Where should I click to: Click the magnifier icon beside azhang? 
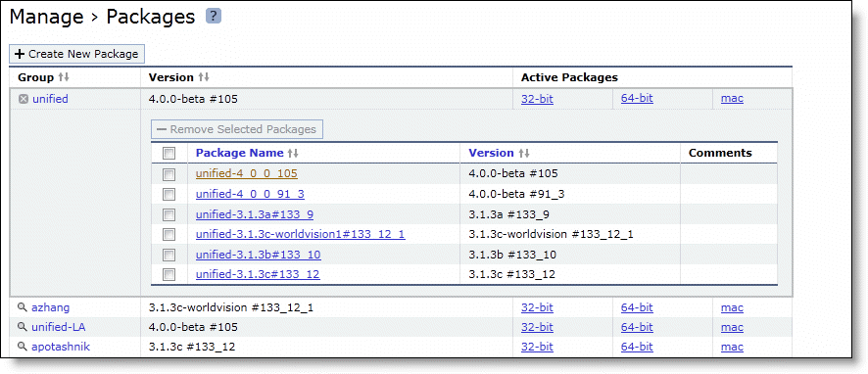tap(23, 307)
